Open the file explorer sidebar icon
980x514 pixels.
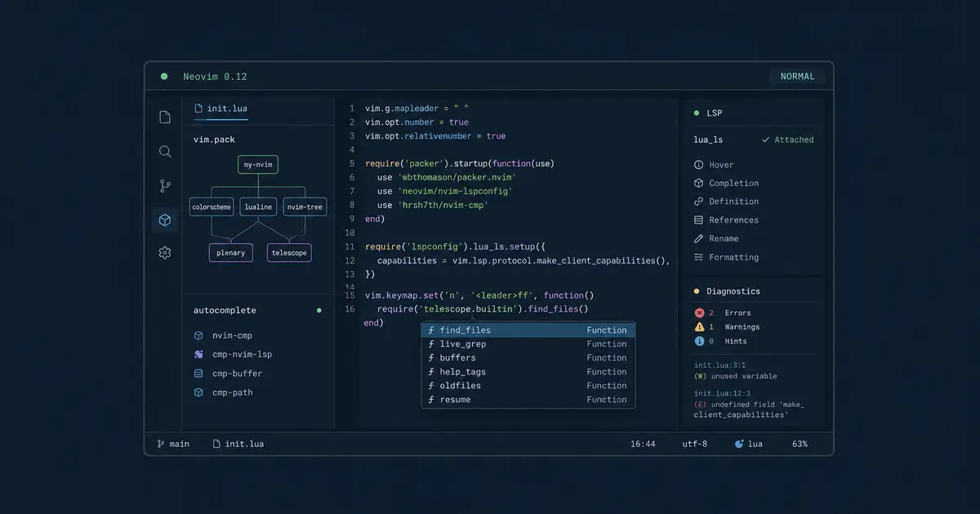coord(165,117)
